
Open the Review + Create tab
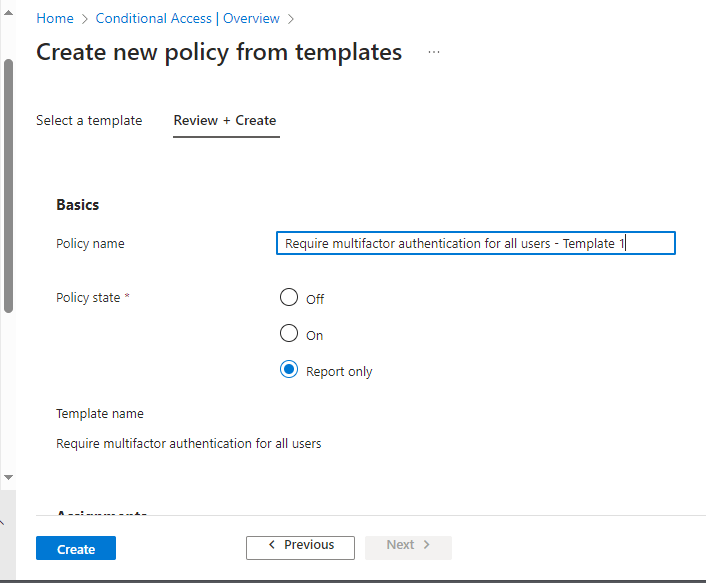tap(225, 120)
